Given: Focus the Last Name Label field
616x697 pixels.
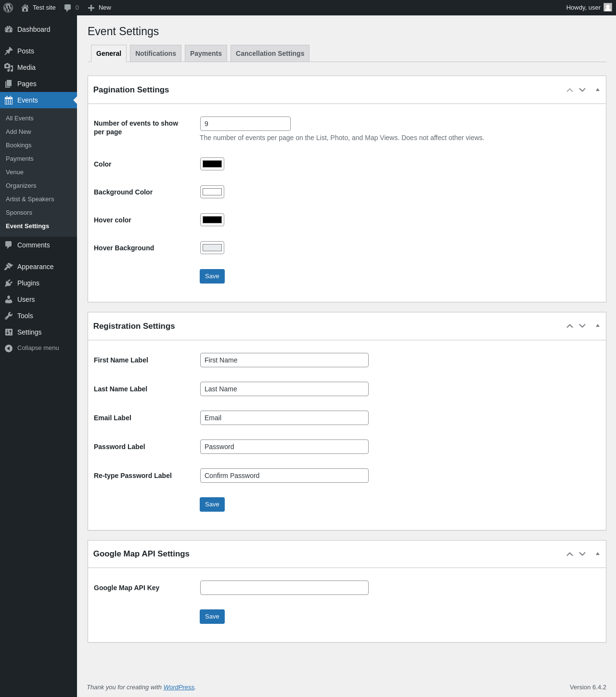Looking at the screenshot, I should 284,389.
